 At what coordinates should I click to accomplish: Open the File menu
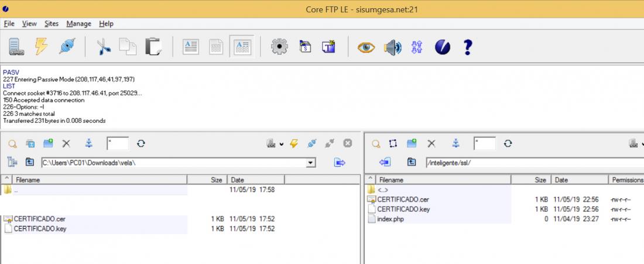point(9,24)
